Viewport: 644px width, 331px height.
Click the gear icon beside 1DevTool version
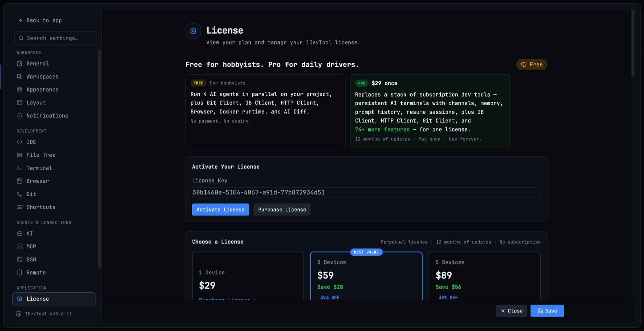19,314
